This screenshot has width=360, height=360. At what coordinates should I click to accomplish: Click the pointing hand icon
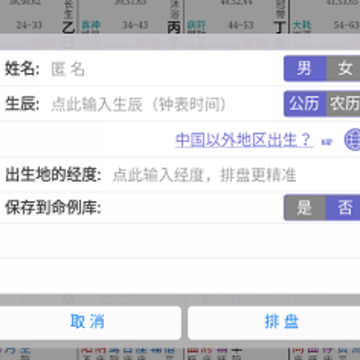327,142
